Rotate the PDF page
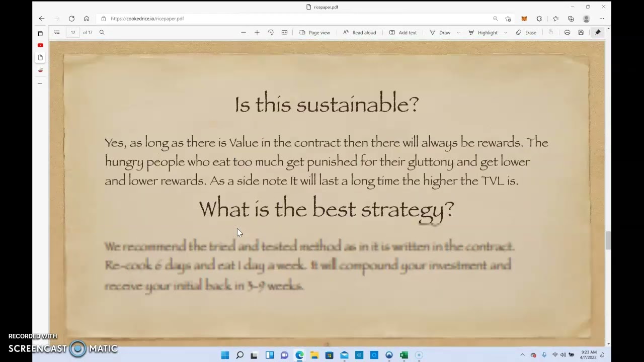Viewport: 644px width, 362px height. point(271,32)
